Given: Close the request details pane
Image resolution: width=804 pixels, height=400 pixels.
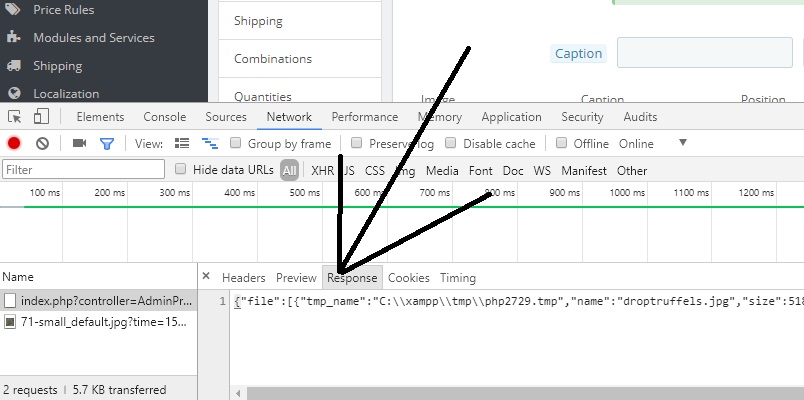Looking at the screenshot, I should coord(206,276).
